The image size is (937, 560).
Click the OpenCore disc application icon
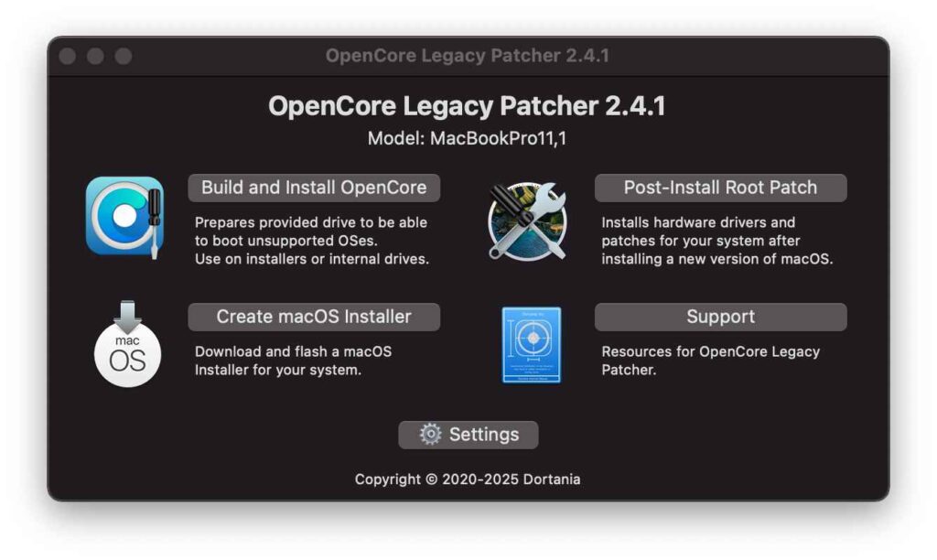[127, 219]
